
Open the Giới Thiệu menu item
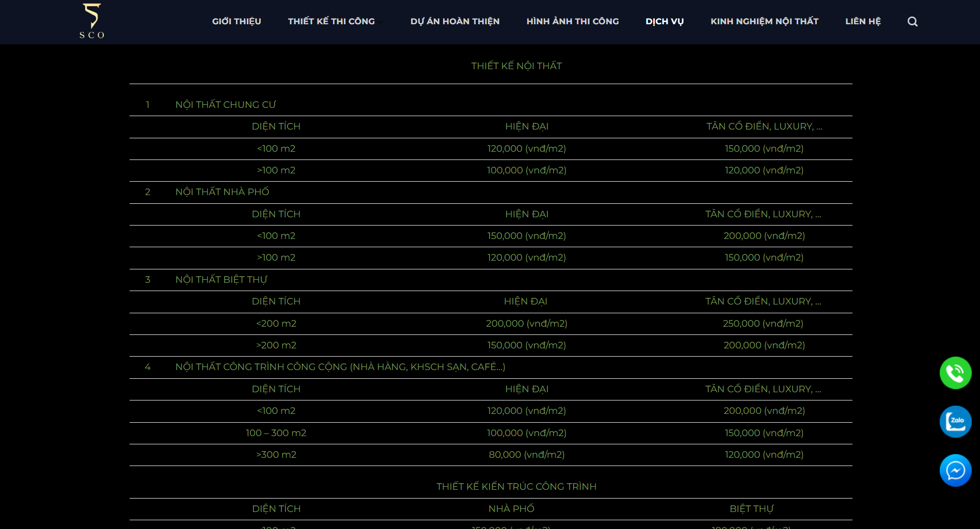click(236, 21)
